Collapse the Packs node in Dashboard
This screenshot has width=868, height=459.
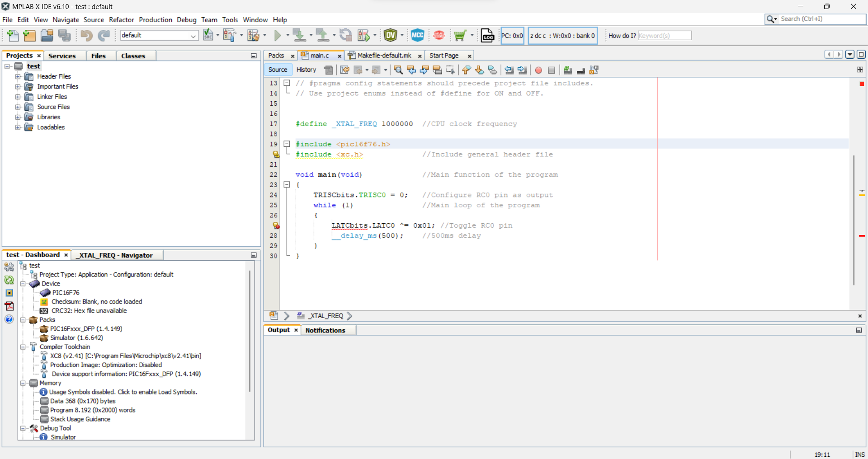pyautogui.click(x=23, y=320)
